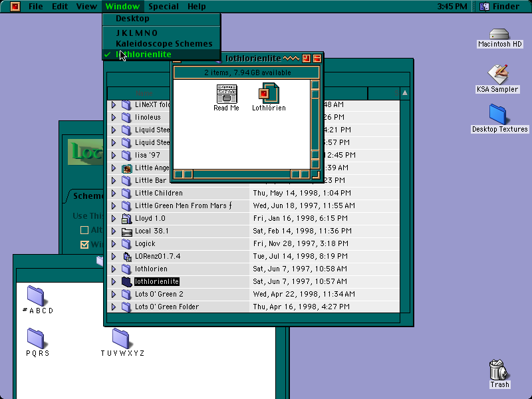The height and width of the screenshot is (399, 532).
Task: Click the Wed, Apr 22, 1998 date cell
Action: click(x=304, y=295)
